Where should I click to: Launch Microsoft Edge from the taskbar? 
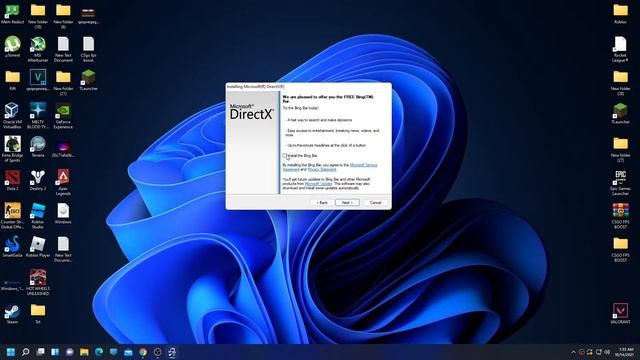click(99, 352)
